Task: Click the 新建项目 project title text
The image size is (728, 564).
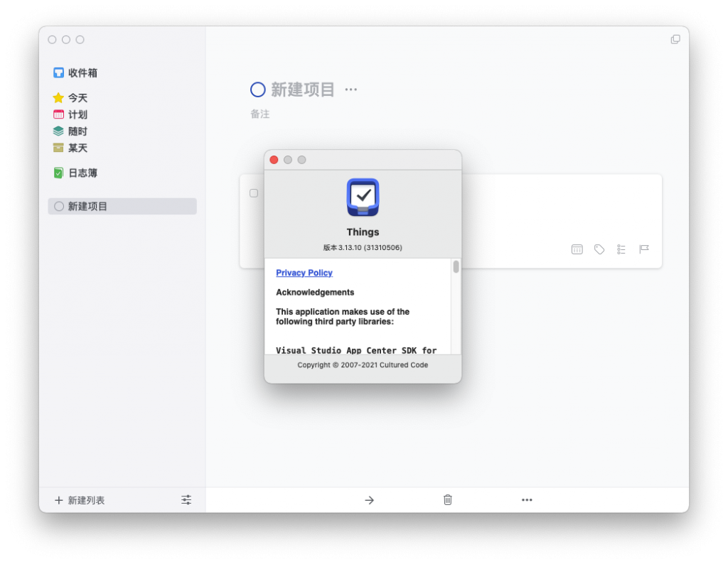Action: coord(303,90)
